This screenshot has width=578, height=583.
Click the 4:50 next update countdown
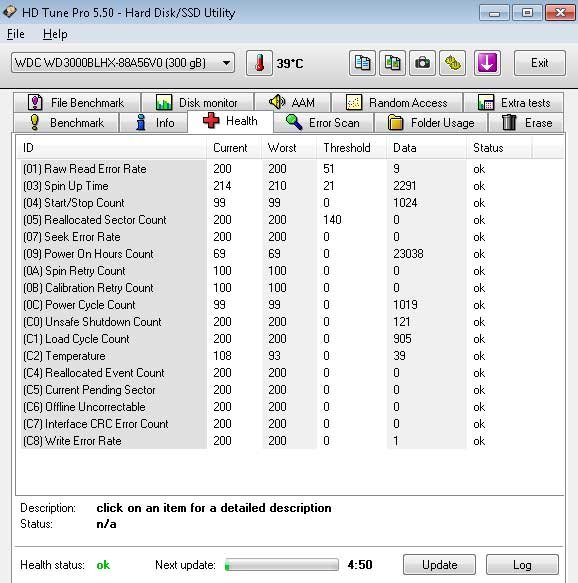[360, 565]
